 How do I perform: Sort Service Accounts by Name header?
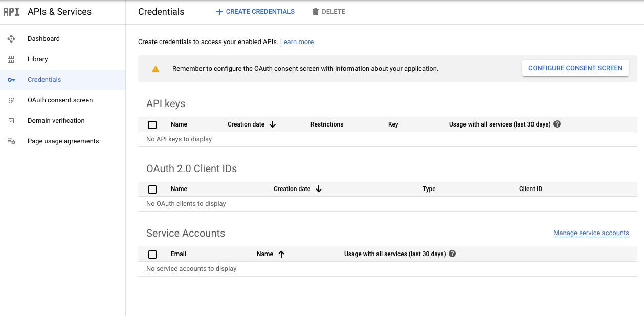coord(265,254)
